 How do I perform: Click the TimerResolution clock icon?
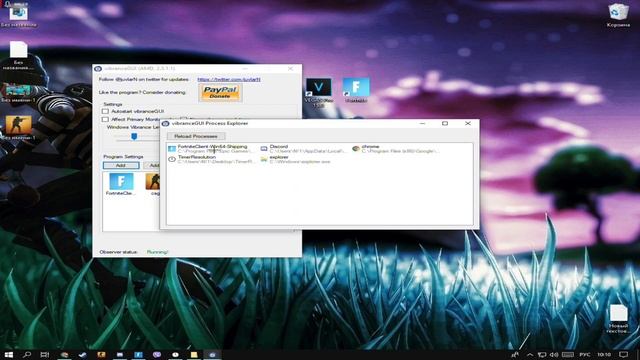(172, 159)
